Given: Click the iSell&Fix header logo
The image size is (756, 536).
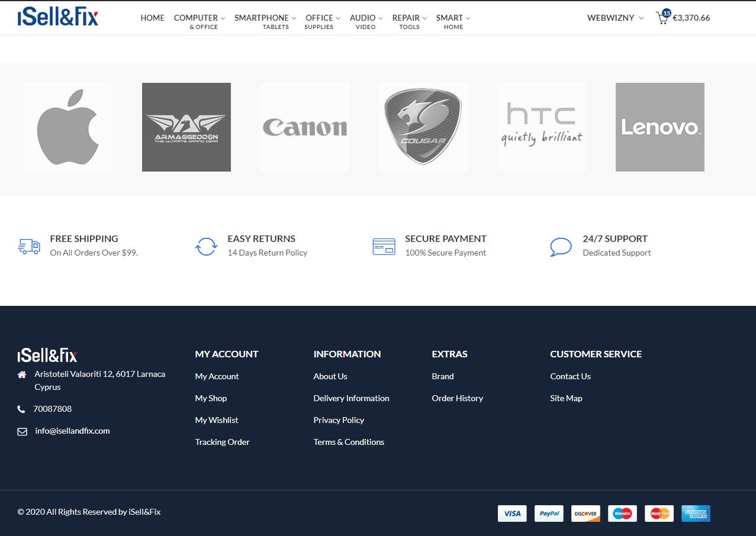Looking at the screenshot, I should [x=58, y=18].
